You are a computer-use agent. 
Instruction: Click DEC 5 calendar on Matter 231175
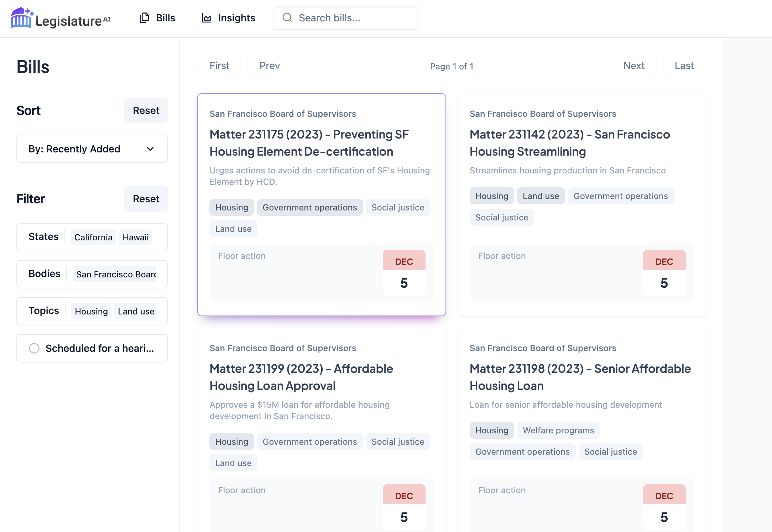point(404,273)
